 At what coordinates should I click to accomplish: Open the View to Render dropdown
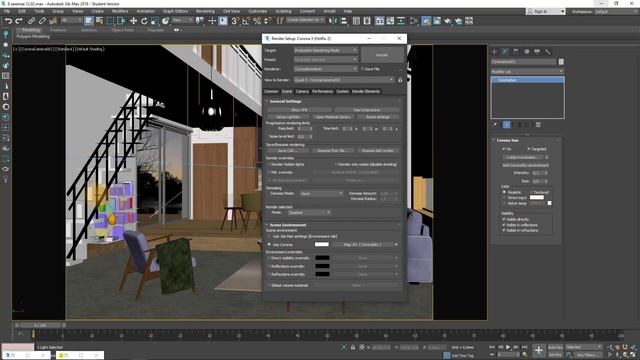[x=344, y=80]
